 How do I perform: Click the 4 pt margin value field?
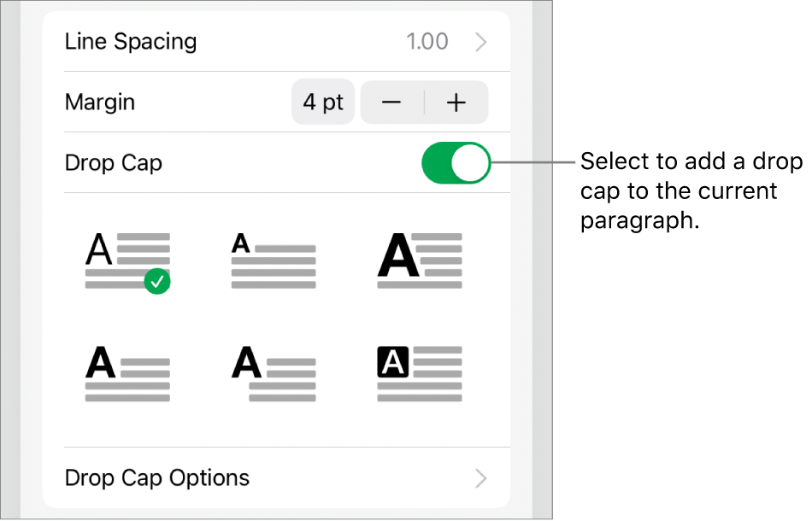[323, 102]
